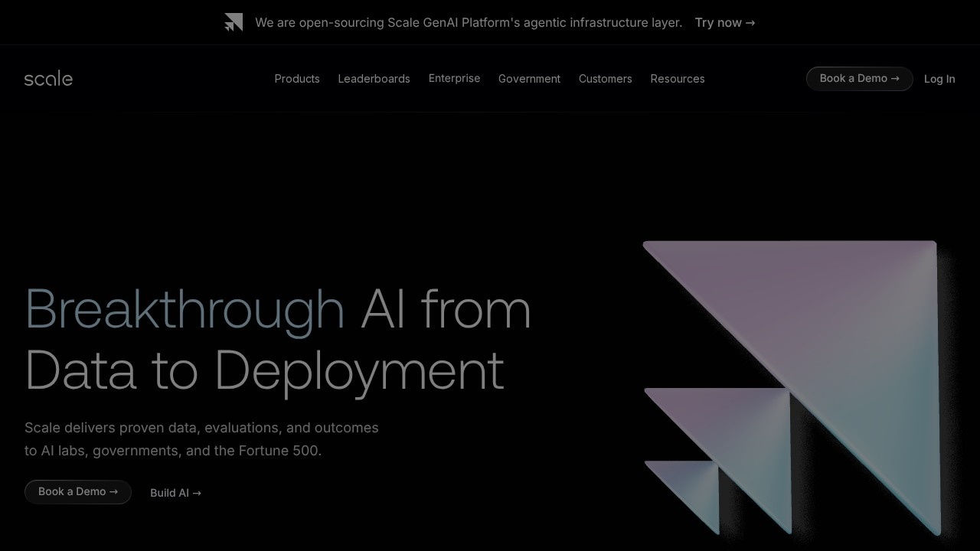The height and width of the screenshot is (551, 980).
Task: Click the Scale logo icon in the announcement banner
Action: pos(233,22)
